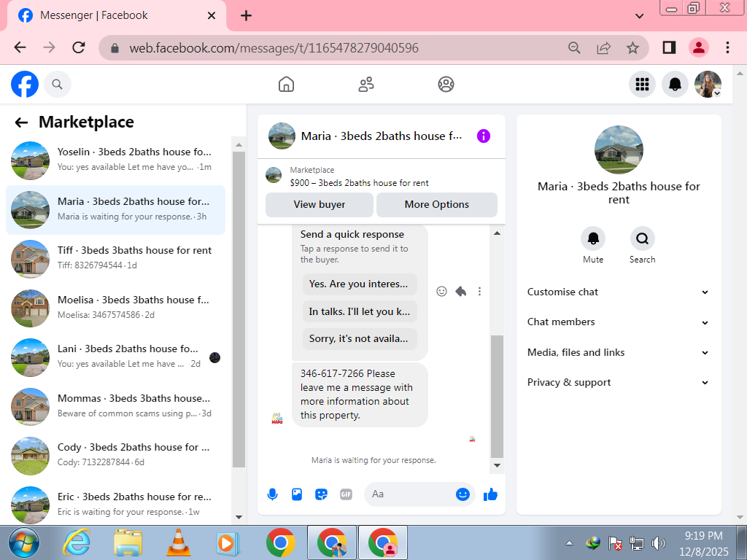Go back using the Marketplace arrow
This screenshot has height=560, width=747.
pyautogui.click(x=21, y=122)
